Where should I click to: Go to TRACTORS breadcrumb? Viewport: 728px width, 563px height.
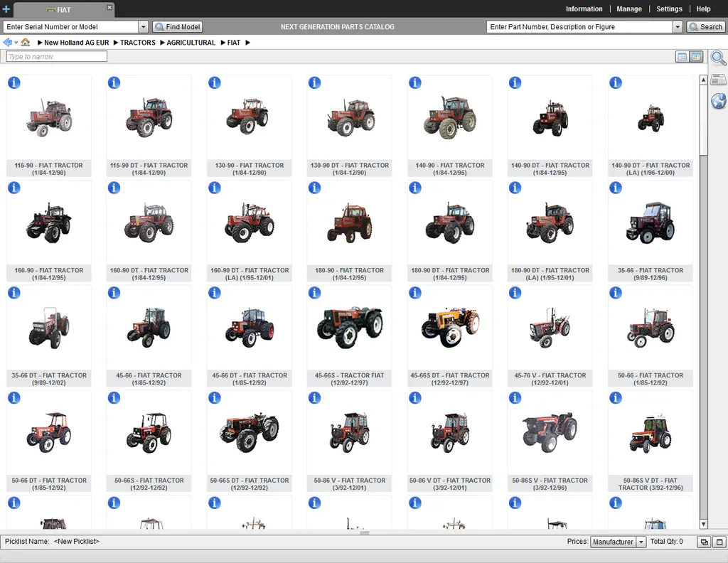(138, 43)
